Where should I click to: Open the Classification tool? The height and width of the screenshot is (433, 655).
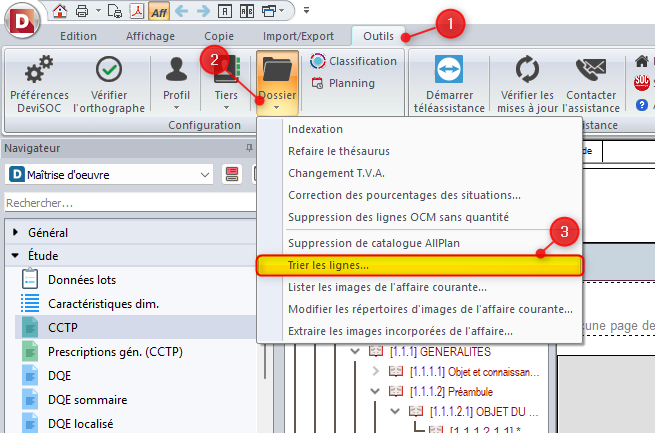[353, 61]
